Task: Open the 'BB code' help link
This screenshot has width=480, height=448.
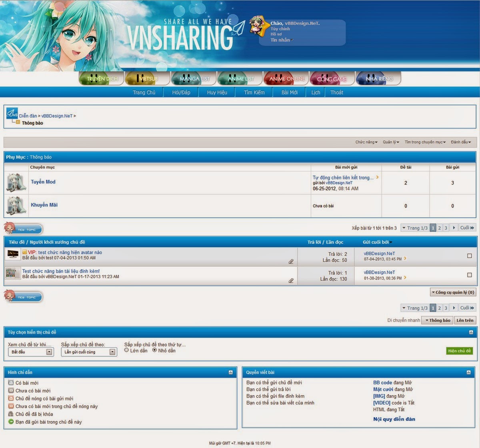Action: (382, 382)
